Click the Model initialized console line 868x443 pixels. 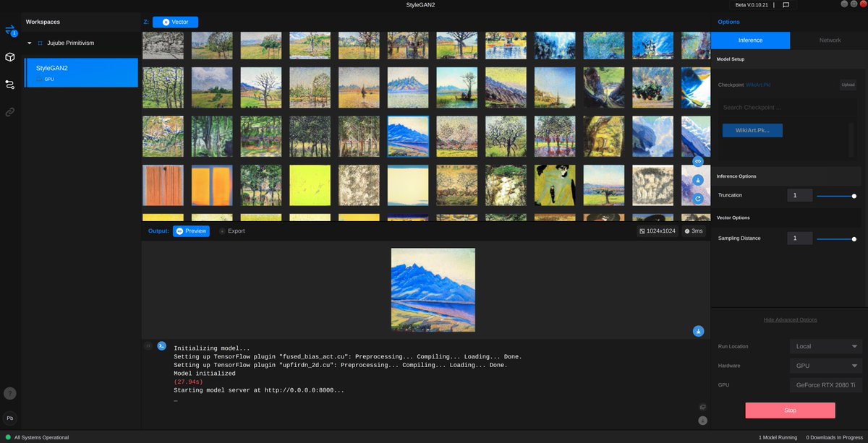205,374
